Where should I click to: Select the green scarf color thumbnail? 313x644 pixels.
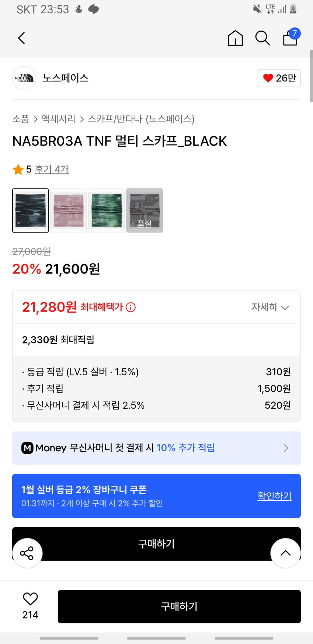(x=107, y=210)
